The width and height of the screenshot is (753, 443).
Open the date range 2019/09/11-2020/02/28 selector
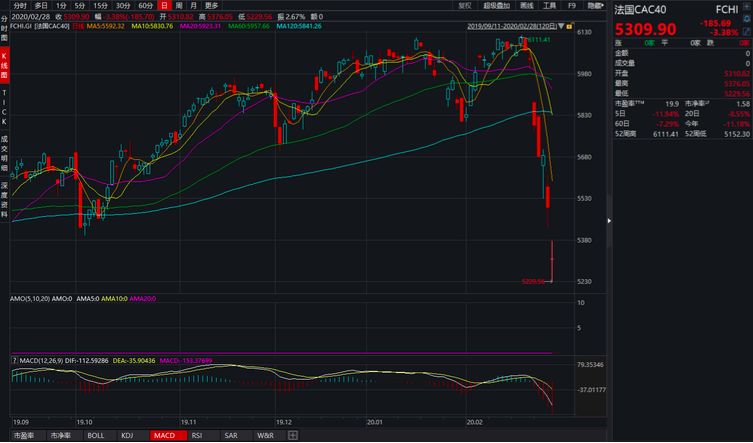pos(512,26)
